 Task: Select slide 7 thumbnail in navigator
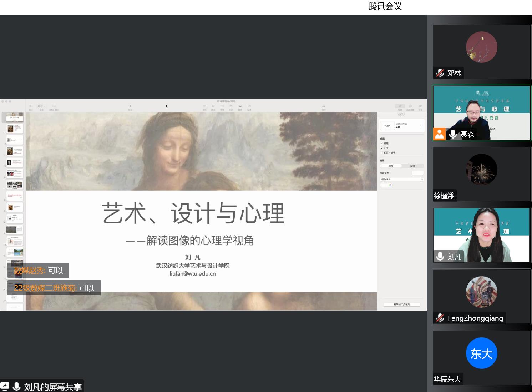(x=15, y=185)
